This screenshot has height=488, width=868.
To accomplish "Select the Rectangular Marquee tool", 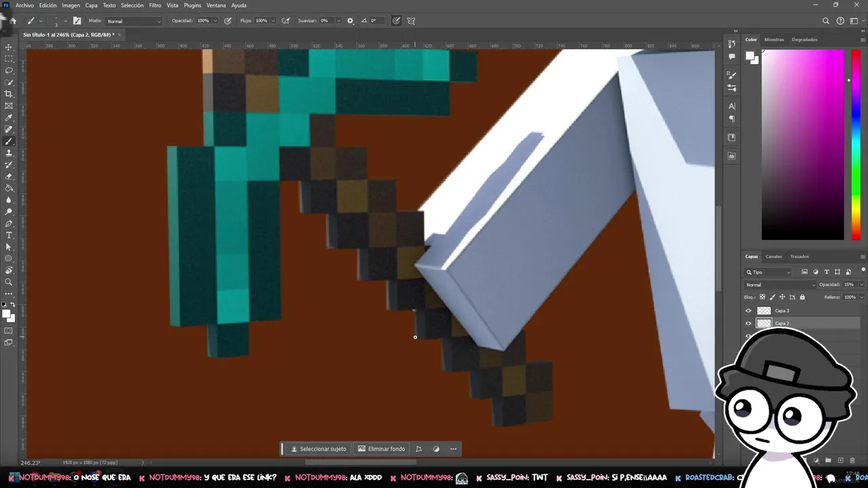I will [x=9, y=59].
